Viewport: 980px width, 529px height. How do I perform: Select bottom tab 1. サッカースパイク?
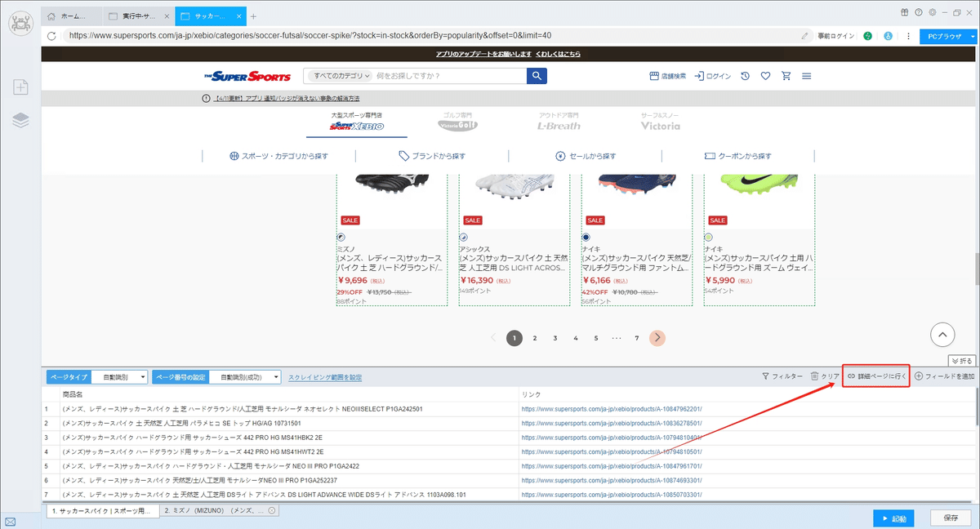pyautogui.click(x=101, y=510)
